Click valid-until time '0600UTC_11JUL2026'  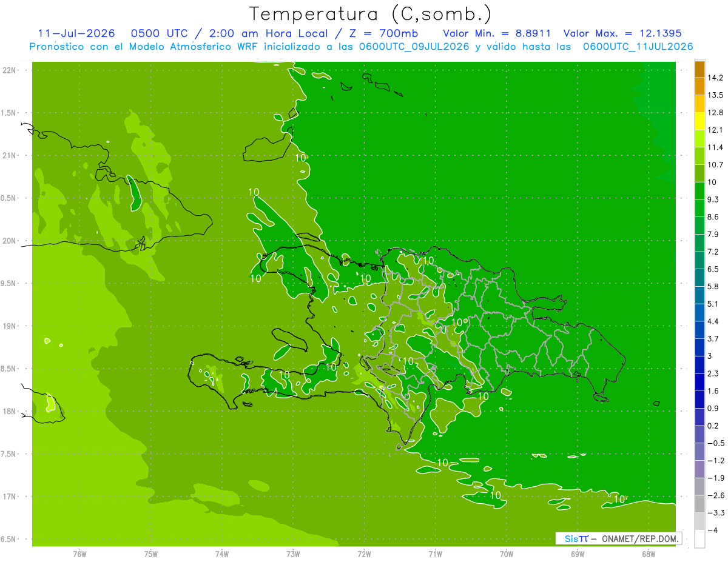tap(638, 47)
